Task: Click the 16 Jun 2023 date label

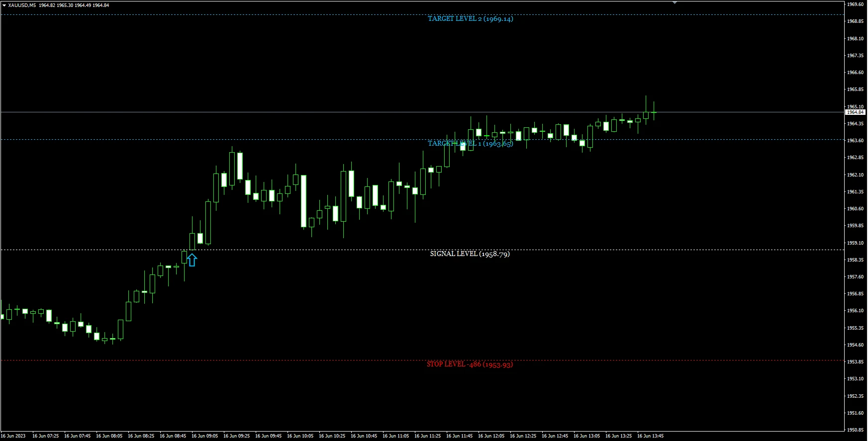Action: tap(13, 436)
